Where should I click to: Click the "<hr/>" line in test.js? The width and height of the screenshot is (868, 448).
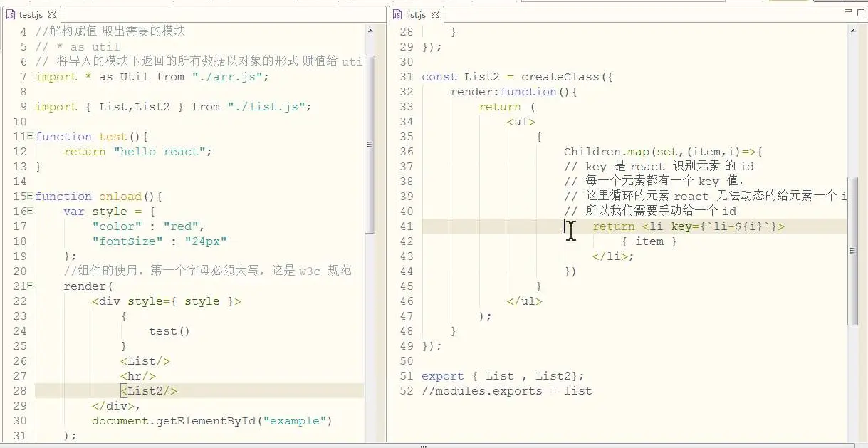click(138, 376)
